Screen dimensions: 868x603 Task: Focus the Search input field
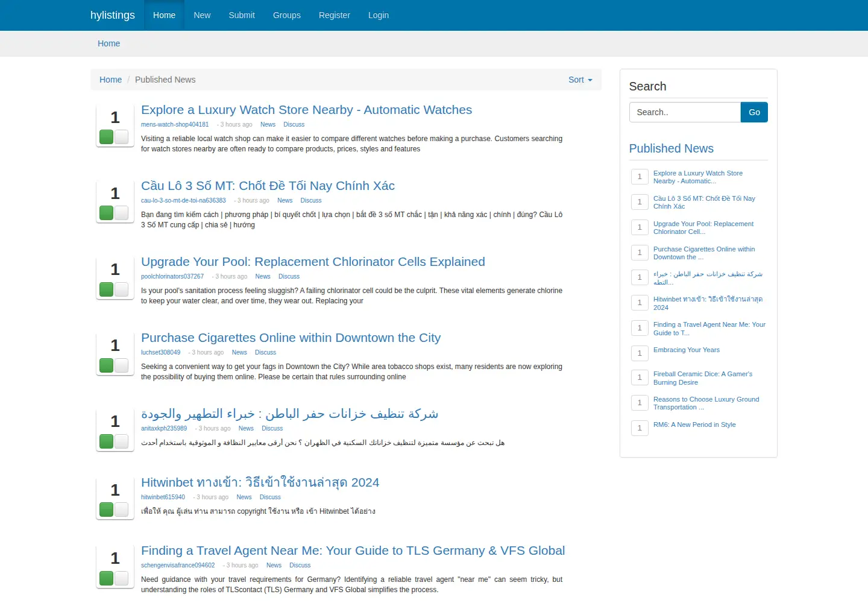click(x=685, y=112)
